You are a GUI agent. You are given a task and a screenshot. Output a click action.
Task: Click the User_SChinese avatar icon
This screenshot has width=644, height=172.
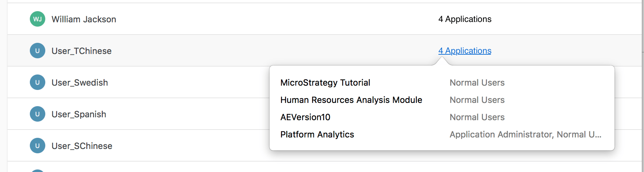pyautogui.click(x=37, y=146)
